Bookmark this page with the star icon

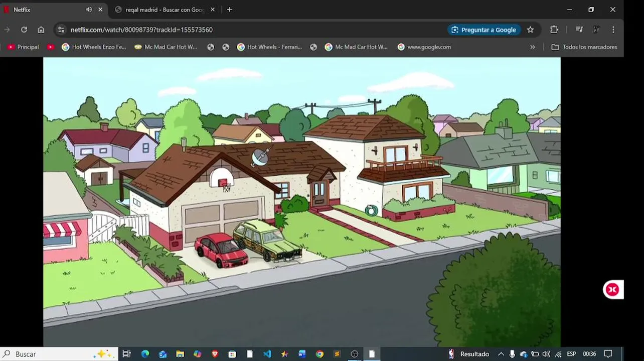click(x=531, y=30)
